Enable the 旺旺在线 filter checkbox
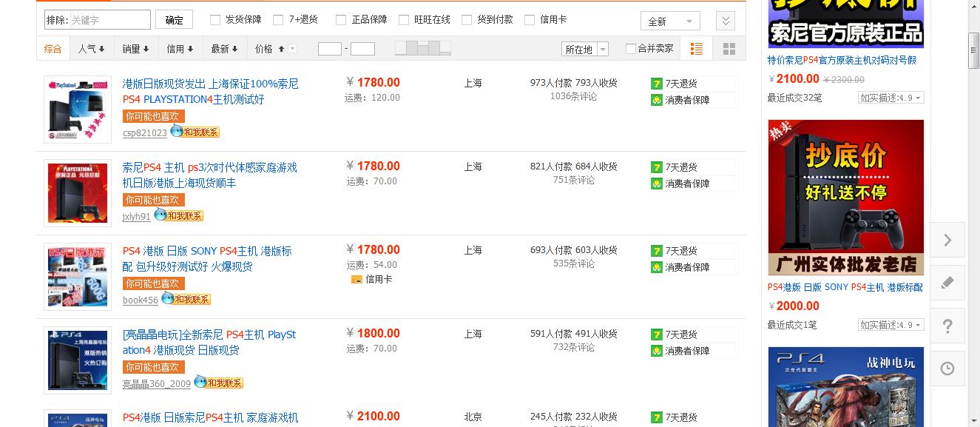 [x=404, y=20]
